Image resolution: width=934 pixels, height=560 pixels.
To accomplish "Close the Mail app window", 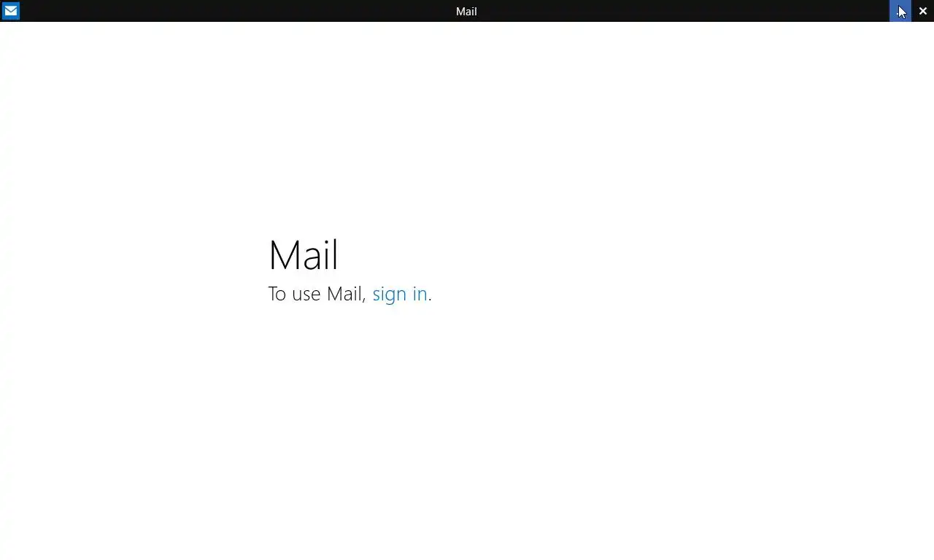I will (x=923, y=11).
